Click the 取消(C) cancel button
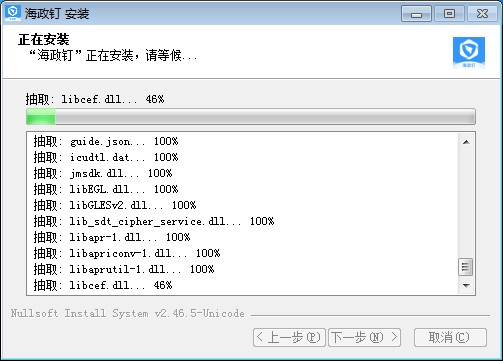The width and height of the screenshot is (503, 362). click(x=450, y=337)
